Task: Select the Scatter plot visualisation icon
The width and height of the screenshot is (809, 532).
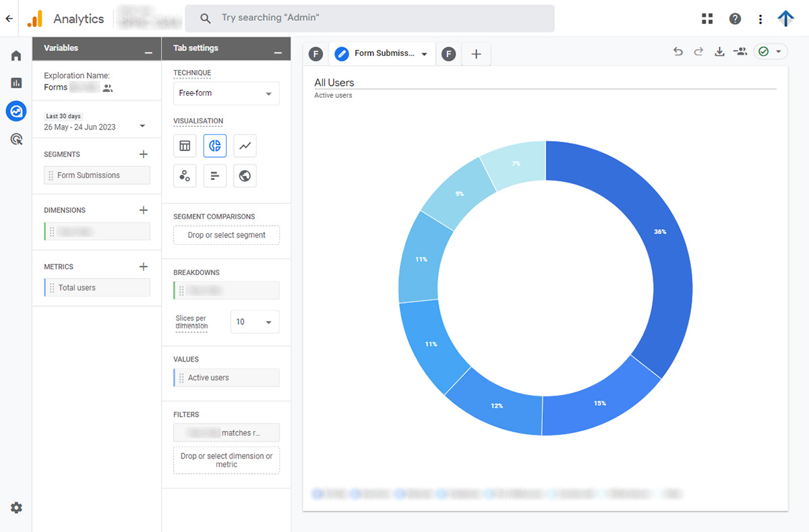Action: pos(185,176)
